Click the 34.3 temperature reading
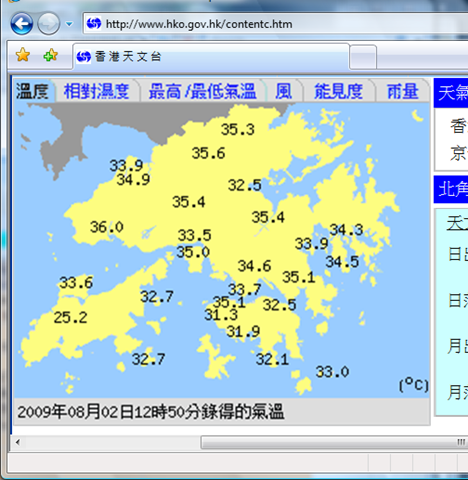 click(346, 230)
